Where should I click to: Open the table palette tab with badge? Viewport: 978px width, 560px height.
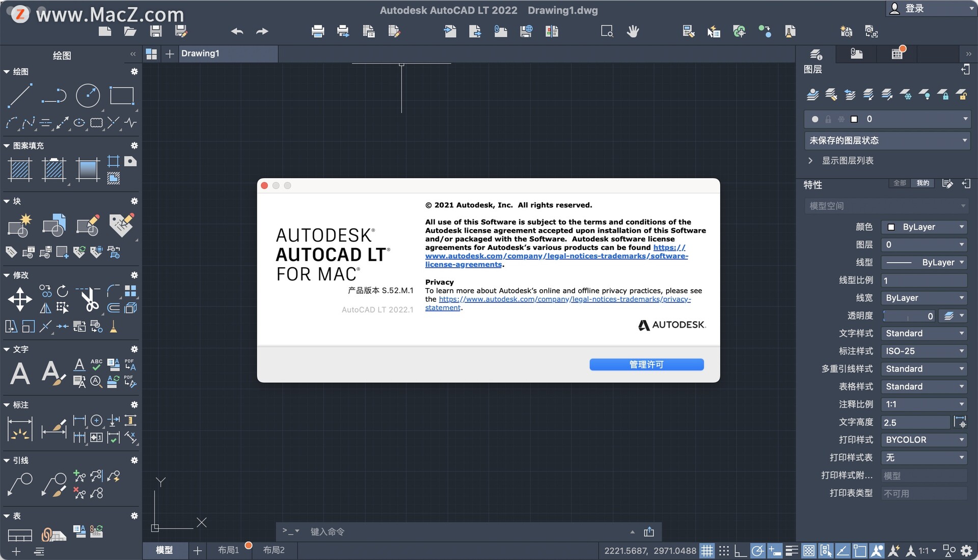(x=898, y=54)
